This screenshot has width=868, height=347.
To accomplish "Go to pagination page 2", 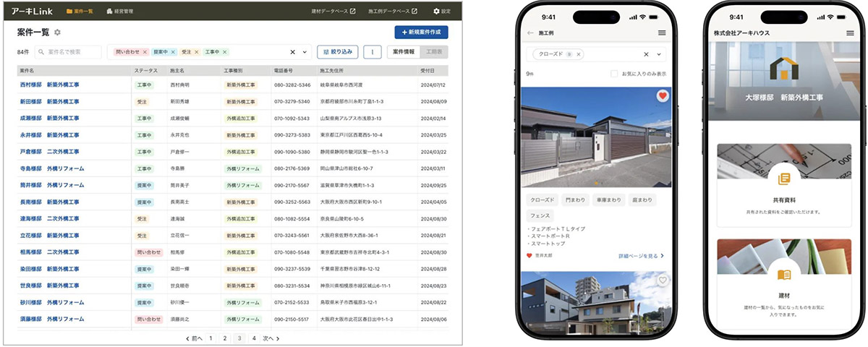I will pyautogui.click(x=225, y=338).
